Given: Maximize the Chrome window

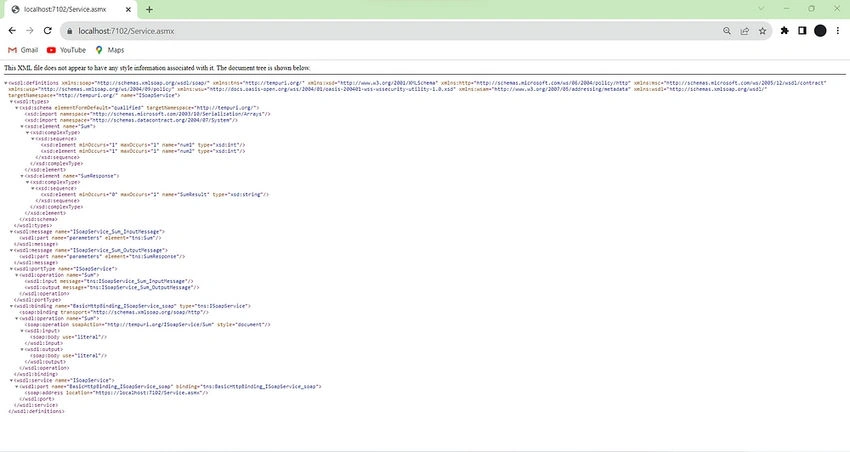Looking at the screenshot, I should pos(812,9).
